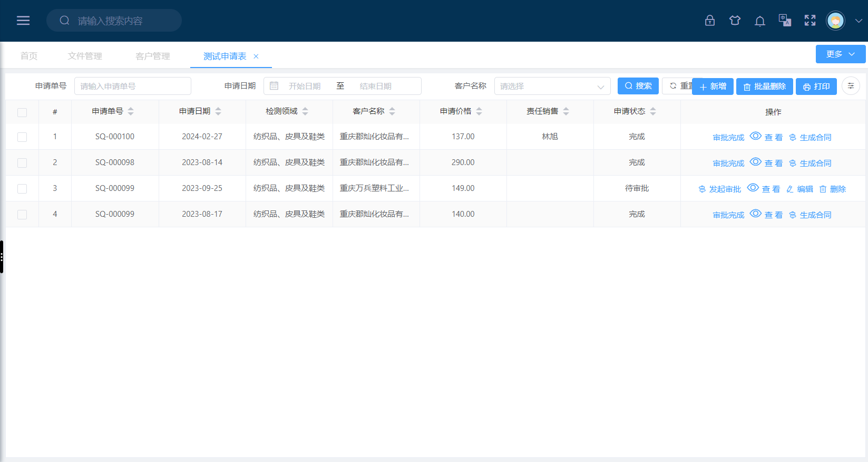Select all rows header checkbox

[x=22, y=112]
